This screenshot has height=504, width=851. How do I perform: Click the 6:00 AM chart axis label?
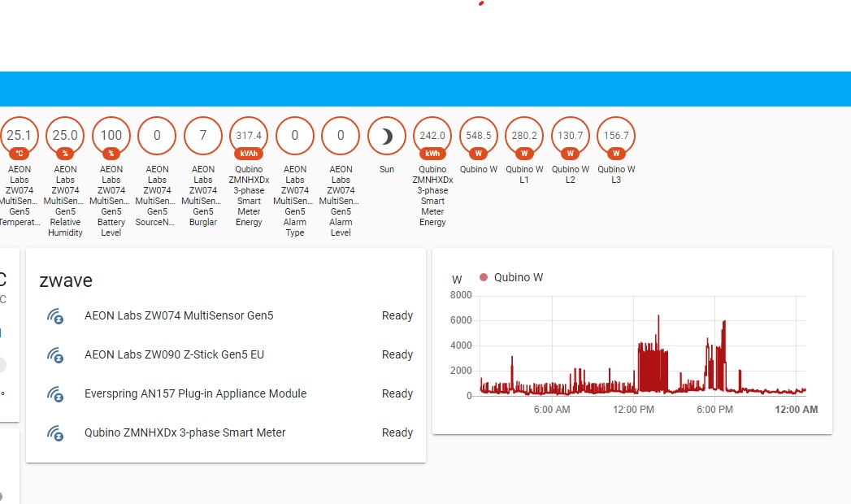(x=552, y=410)
